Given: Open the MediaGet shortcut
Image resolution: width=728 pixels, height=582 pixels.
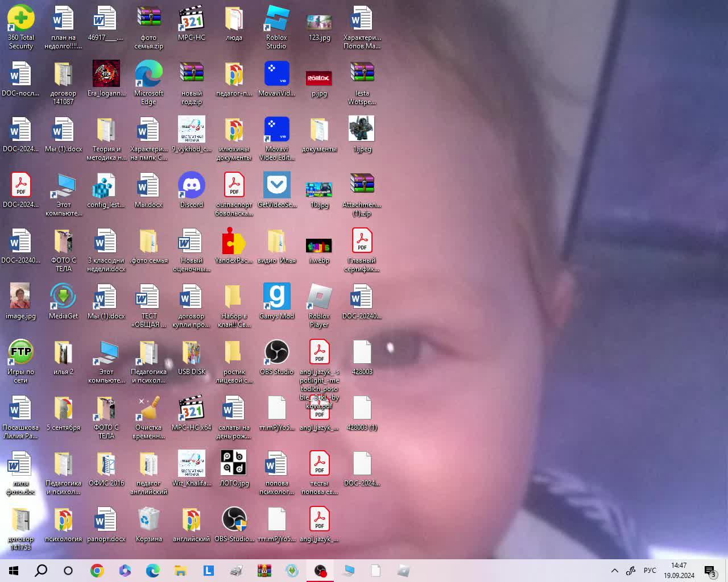Looking at the screenshot, I should (x=63, y=301).
